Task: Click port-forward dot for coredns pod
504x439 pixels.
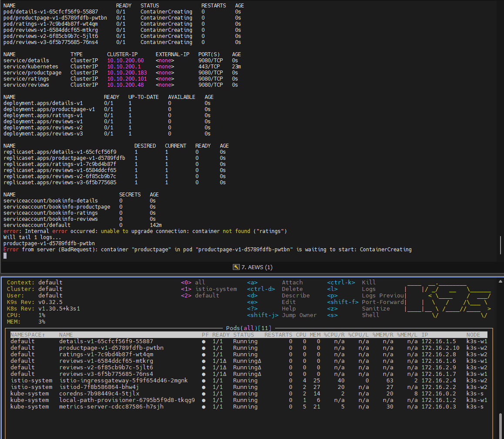Action: (x=204, y=394)
